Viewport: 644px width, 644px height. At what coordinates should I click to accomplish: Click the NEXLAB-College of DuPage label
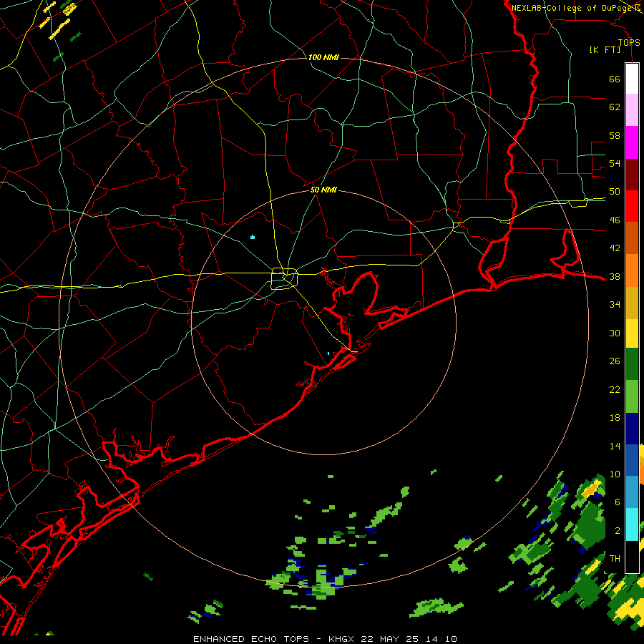(x=571, y=8)
